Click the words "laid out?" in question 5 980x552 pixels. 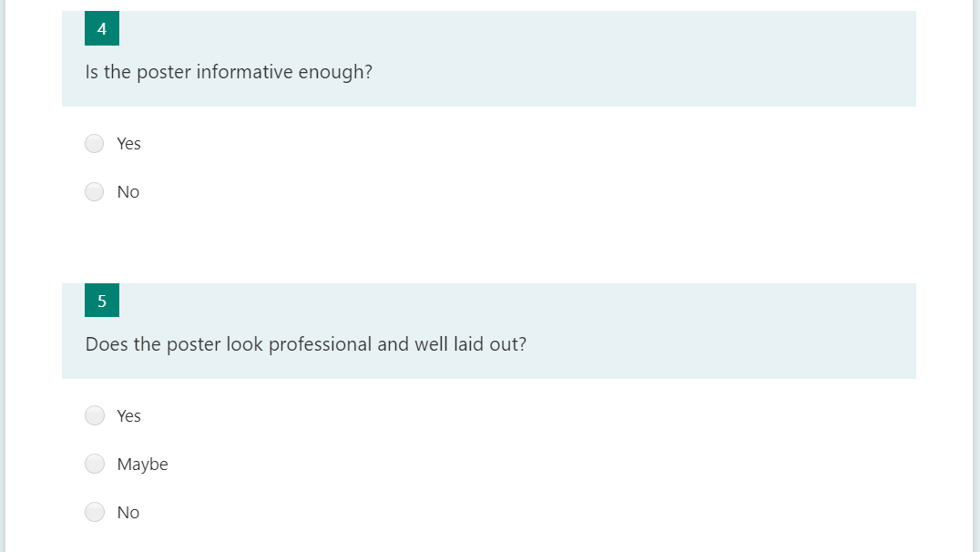pos(489,344)
